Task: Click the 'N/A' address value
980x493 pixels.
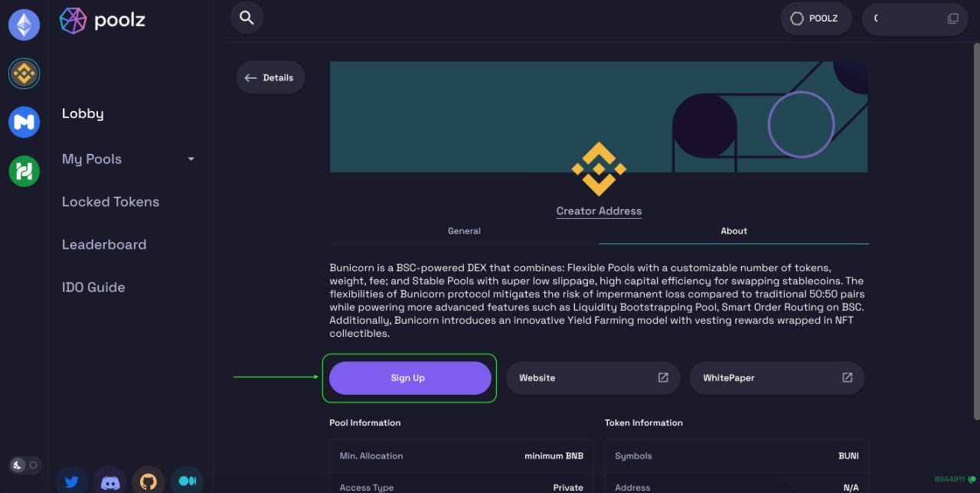Action: coord(851,488)
